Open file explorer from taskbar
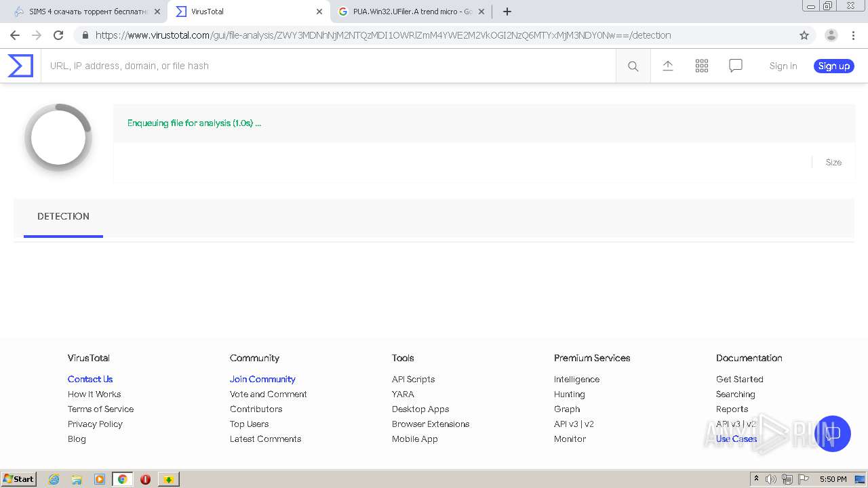Screen dimensions: 868x488 (x=77, y=479)
